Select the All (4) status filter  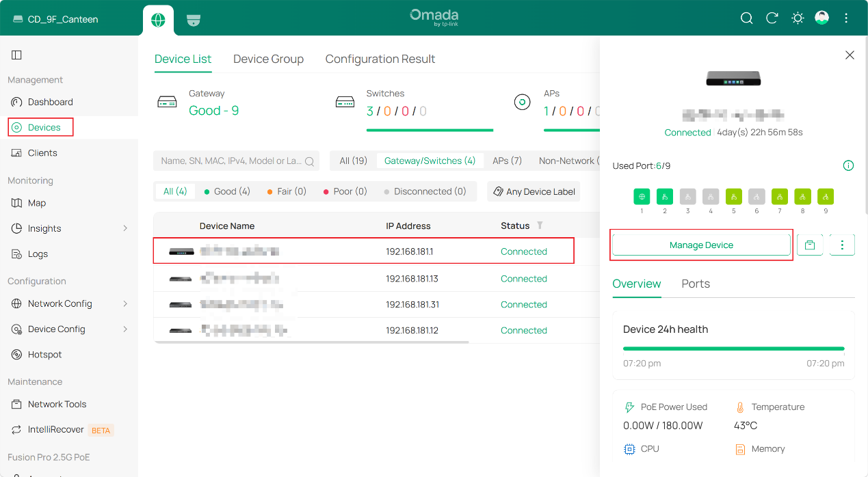pyautogui.click(x=175, y=191)
